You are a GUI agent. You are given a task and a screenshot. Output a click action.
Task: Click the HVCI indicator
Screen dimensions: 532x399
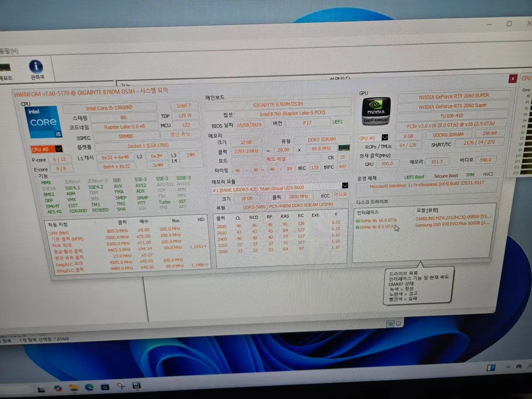(x=488, y=174)
